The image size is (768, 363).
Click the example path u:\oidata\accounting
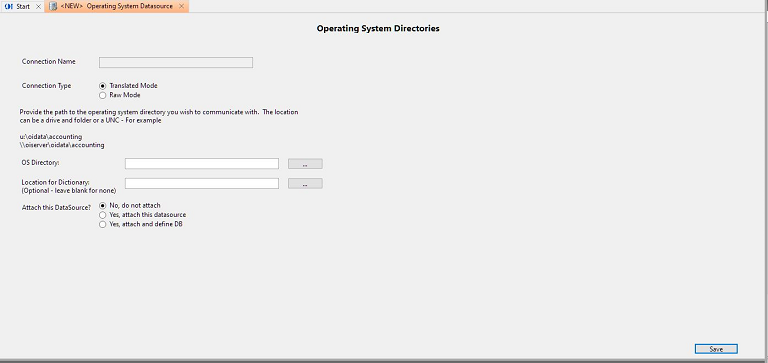point(51,137)
